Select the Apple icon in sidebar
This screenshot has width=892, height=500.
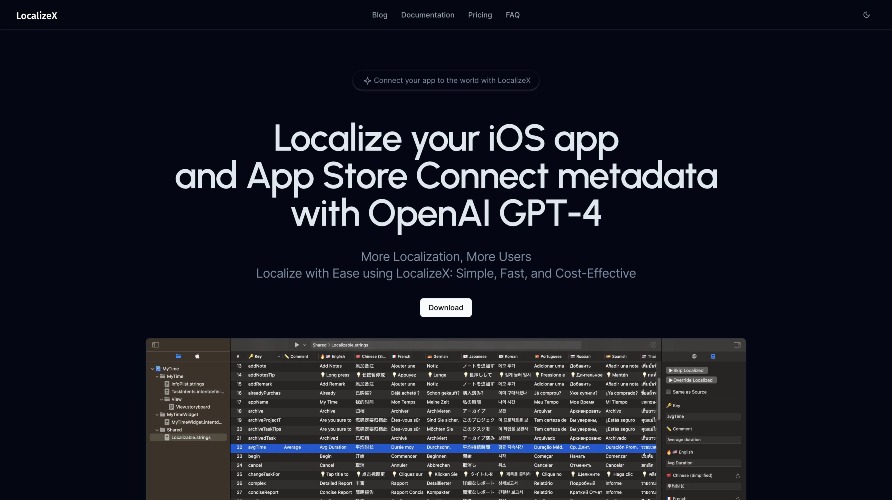(197, 356)
